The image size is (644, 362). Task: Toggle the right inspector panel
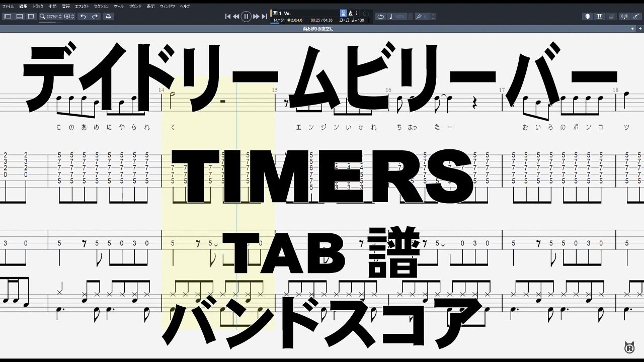(31, 17)
